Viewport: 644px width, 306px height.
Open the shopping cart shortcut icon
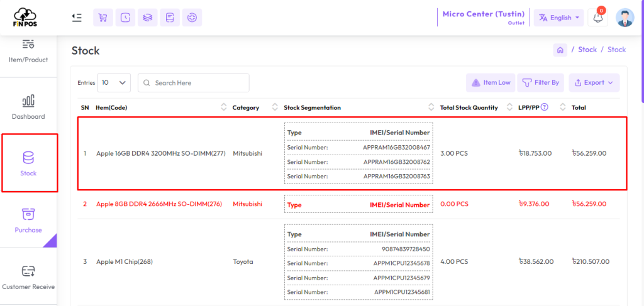[x=103, y=18]
